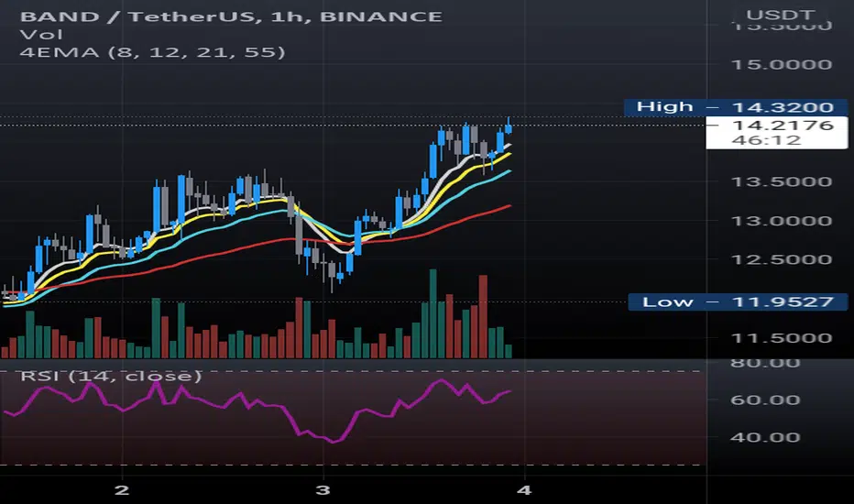Click the BAND / TetherUS symbol title
This screenshot has width=854, height=504.
click(x=231, y=16)
